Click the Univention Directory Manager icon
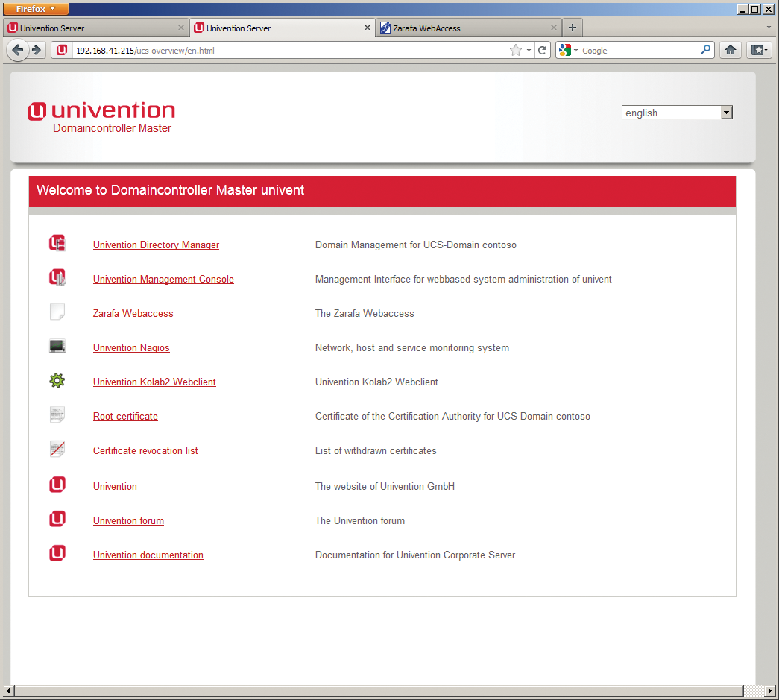The image size is (779, 700). click(57, 243)
